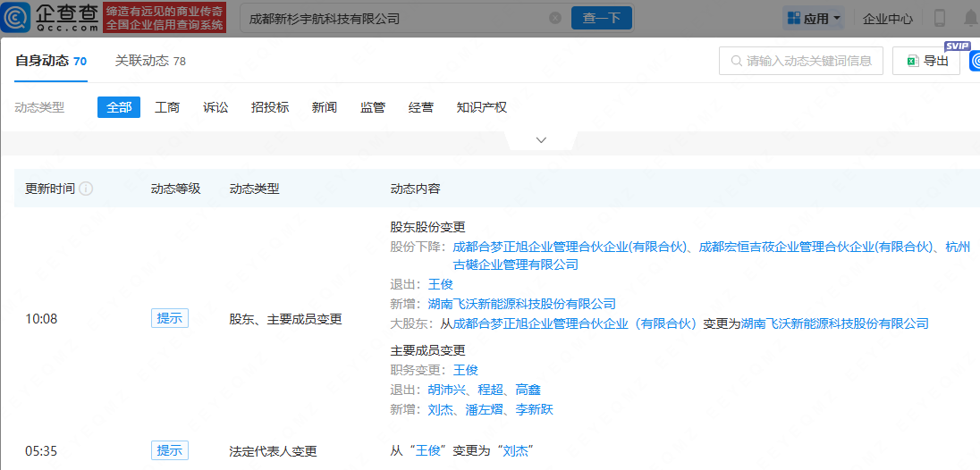
Task: Open 企业中心 in the top bar
Action: tap(888, 18)
